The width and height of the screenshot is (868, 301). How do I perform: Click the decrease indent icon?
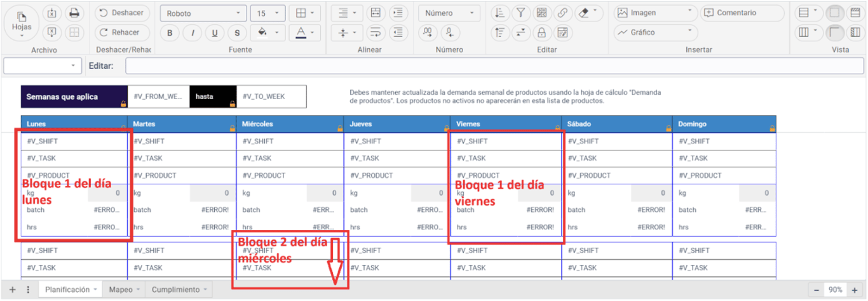tap(398, 32)
